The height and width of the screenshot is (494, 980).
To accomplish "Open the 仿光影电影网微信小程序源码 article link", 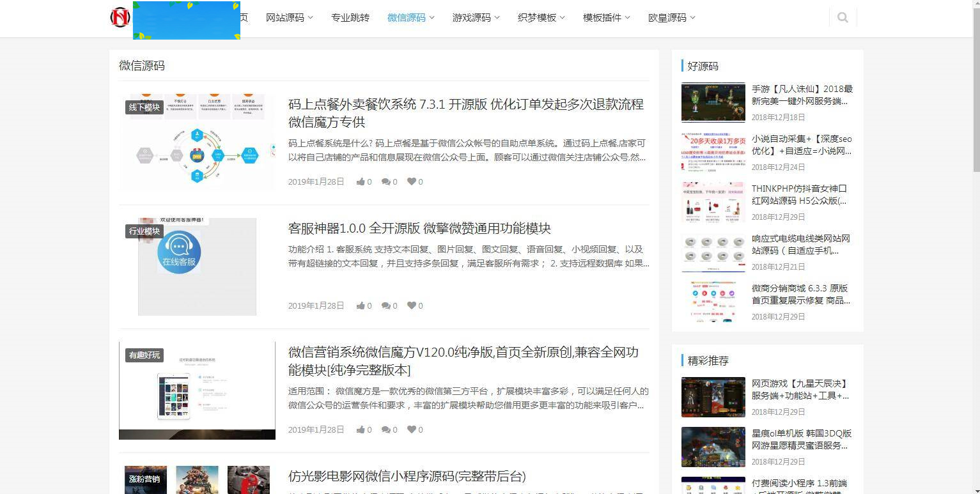I will point(407,477).
